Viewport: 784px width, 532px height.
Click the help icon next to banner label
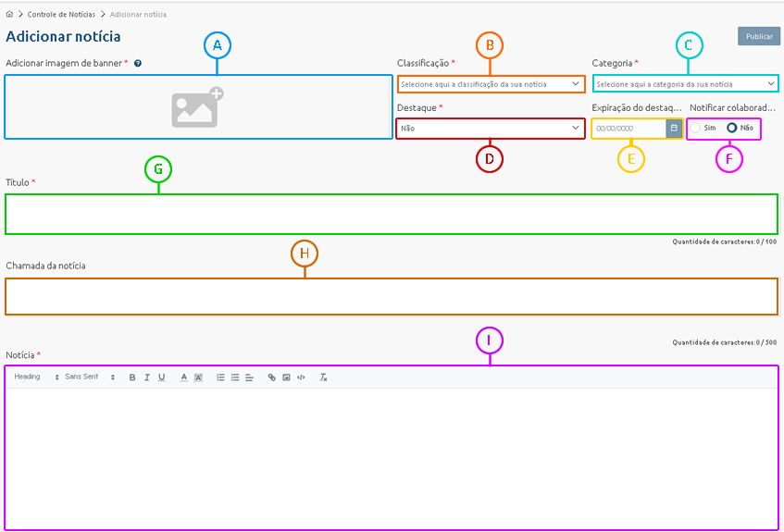click(138, 64)
